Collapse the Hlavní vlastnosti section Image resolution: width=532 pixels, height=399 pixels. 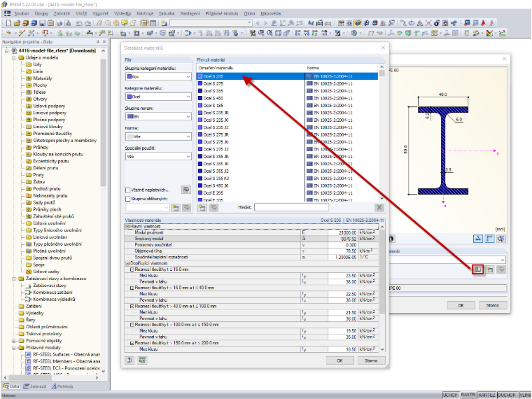click(x=127, y=226)
